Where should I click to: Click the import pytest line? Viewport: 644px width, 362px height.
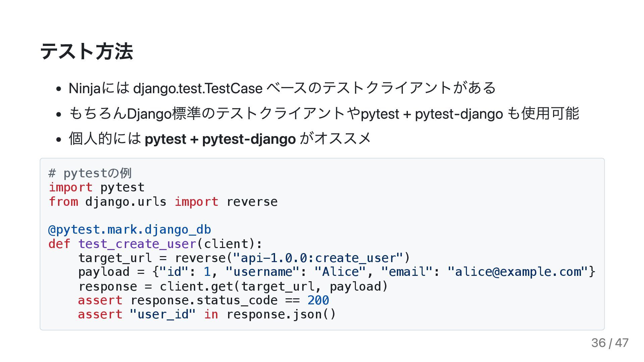[x=97, y=187]
